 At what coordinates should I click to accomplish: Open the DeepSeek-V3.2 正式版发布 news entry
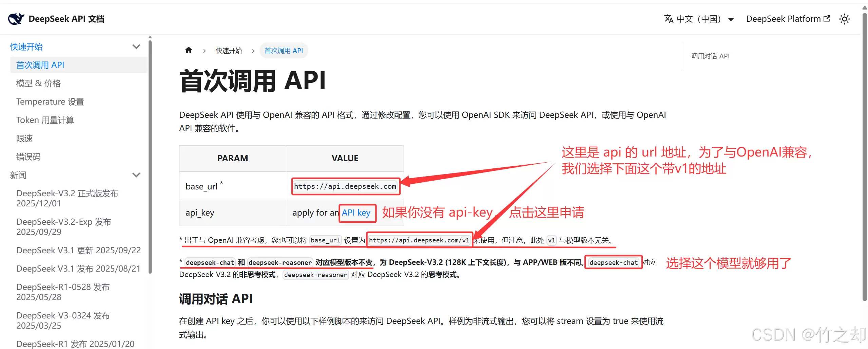pyautogui.click(x=67, y=198)
